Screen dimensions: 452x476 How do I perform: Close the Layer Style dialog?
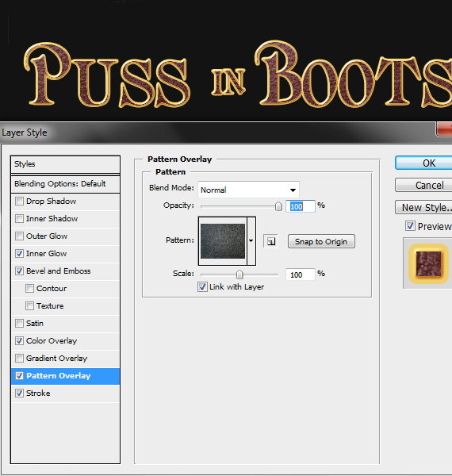click(x=444, y=129)
